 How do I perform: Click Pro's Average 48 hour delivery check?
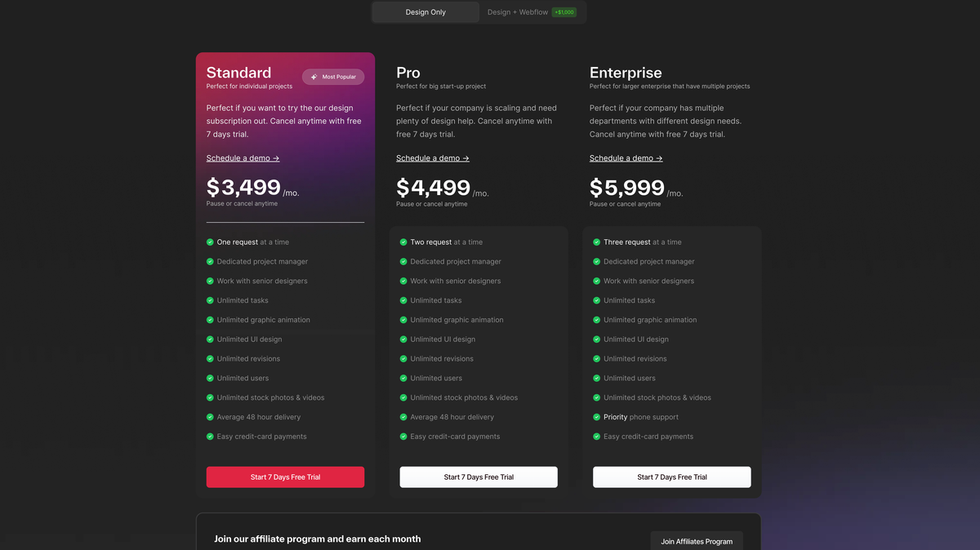[x=403, y=417]
